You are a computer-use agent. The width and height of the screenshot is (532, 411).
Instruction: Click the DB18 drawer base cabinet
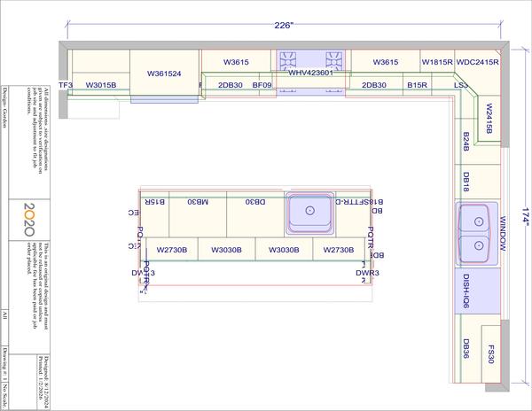(466, 182)
